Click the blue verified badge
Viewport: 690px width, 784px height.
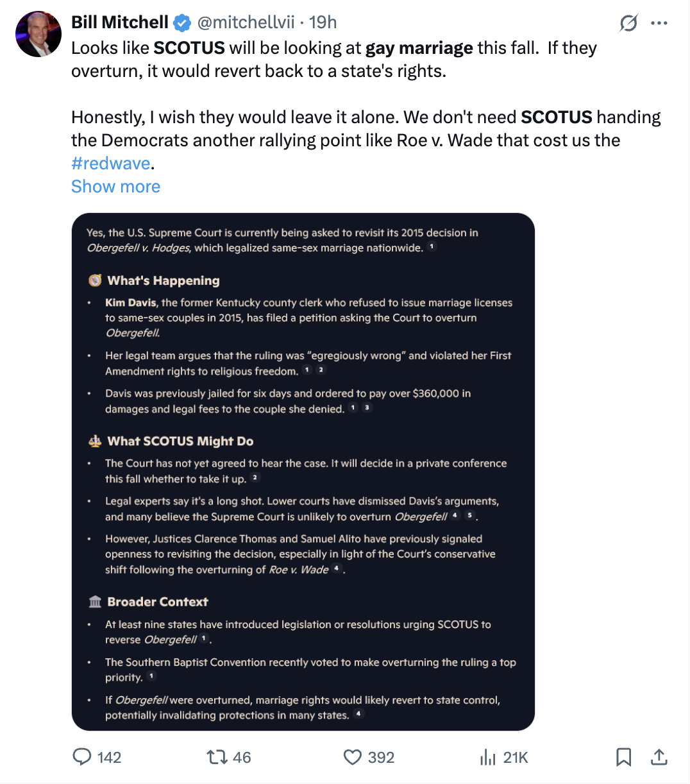(183, 23)
